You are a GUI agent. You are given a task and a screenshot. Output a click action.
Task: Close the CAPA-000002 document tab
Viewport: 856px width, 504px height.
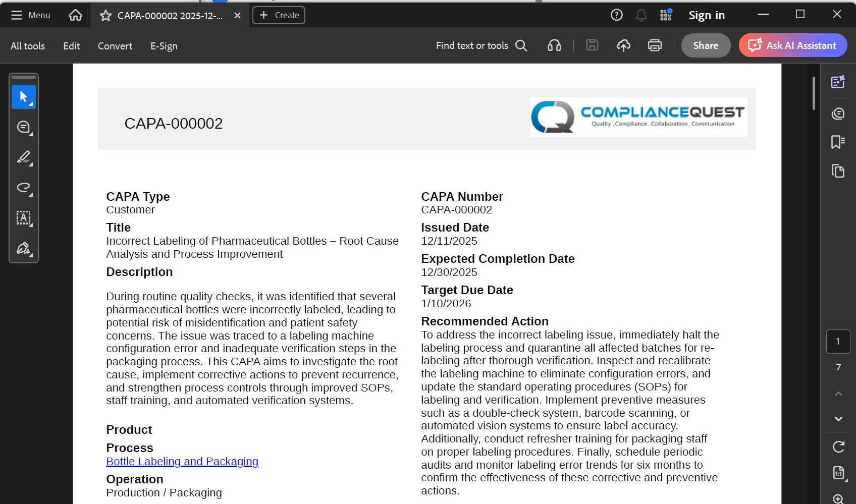(237, 16)
